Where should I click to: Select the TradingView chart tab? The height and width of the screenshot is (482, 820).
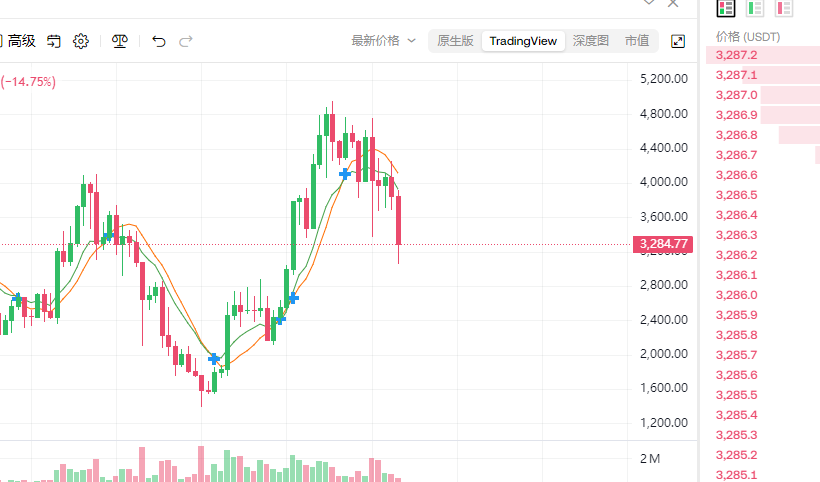(x=523, y=41)
